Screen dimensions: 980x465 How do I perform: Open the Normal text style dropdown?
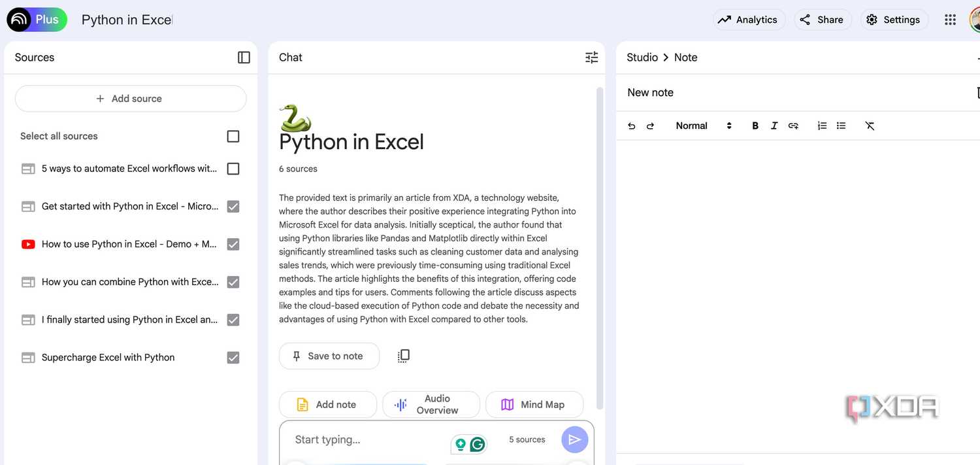click(704, 126)
